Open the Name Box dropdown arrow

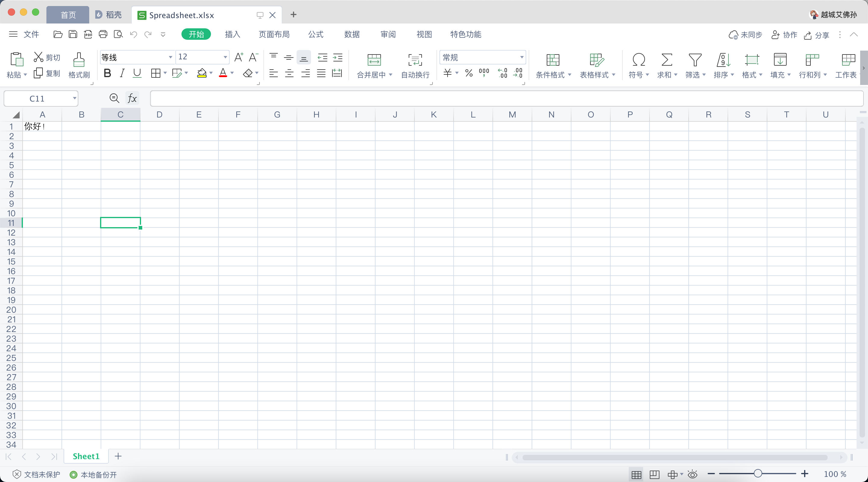[74, 98]
